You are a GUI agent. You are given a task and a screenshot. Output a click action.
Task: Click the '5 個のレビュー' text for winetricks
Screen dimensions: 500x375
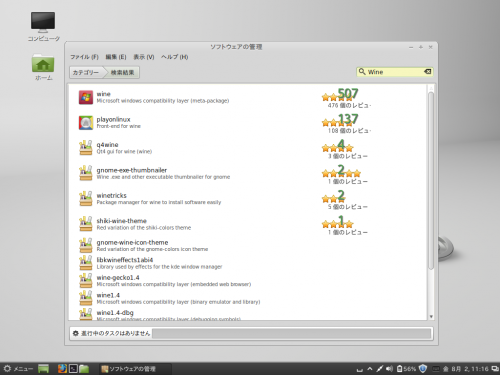[348, 207]
